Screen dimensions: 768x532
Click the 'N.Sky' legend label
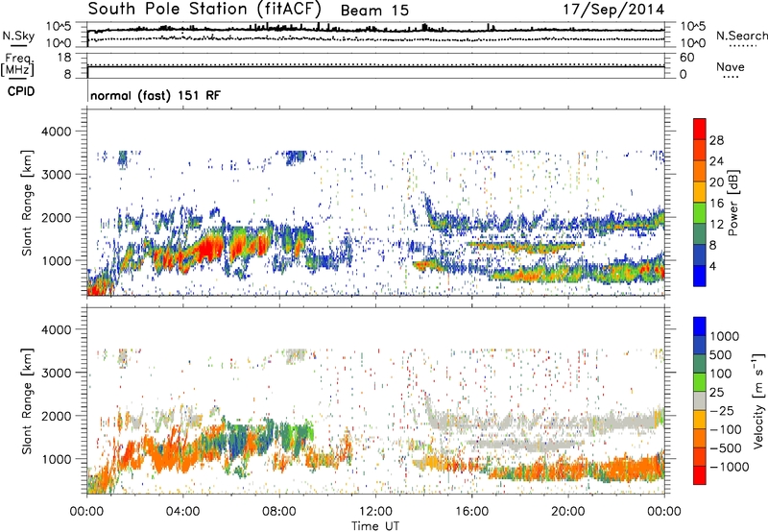click(18, 36)
